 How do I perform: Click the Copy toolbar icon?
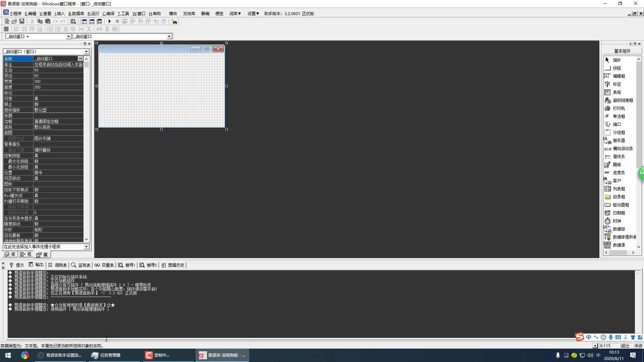click(x=40, y=21)
